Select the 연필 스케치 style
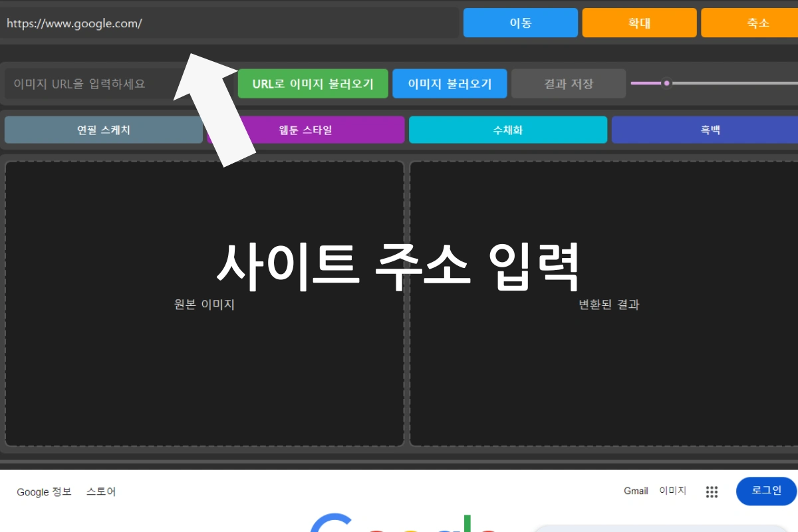Screen dimensions: 798x532 coord(103,129)
